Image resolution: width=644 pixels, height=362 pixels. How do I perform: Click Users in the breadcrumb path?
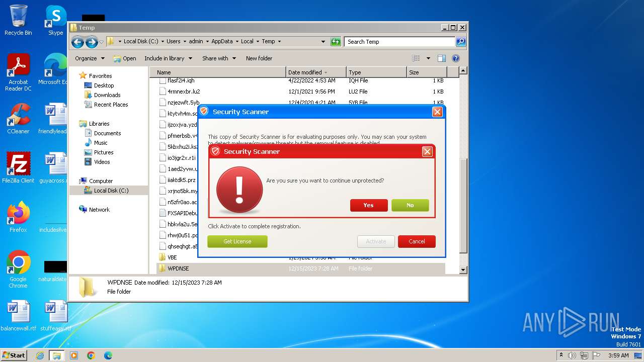tap(174, 42)
